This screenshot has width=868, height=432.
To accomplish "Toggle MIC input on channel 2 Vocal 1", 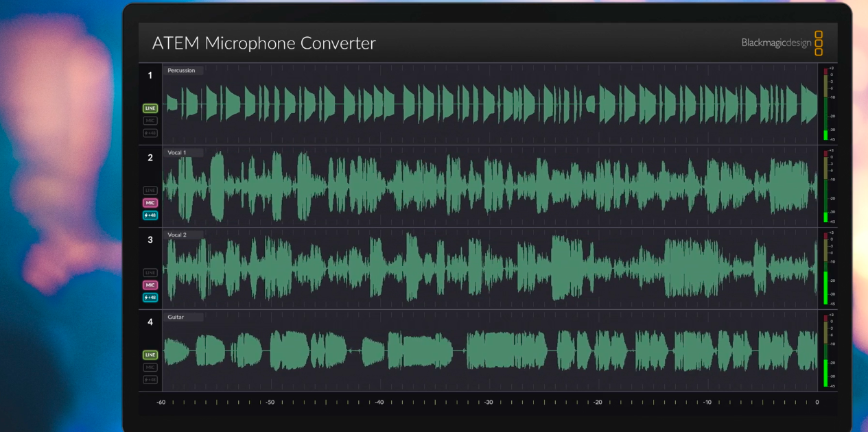I will click(x=150, y=203).
